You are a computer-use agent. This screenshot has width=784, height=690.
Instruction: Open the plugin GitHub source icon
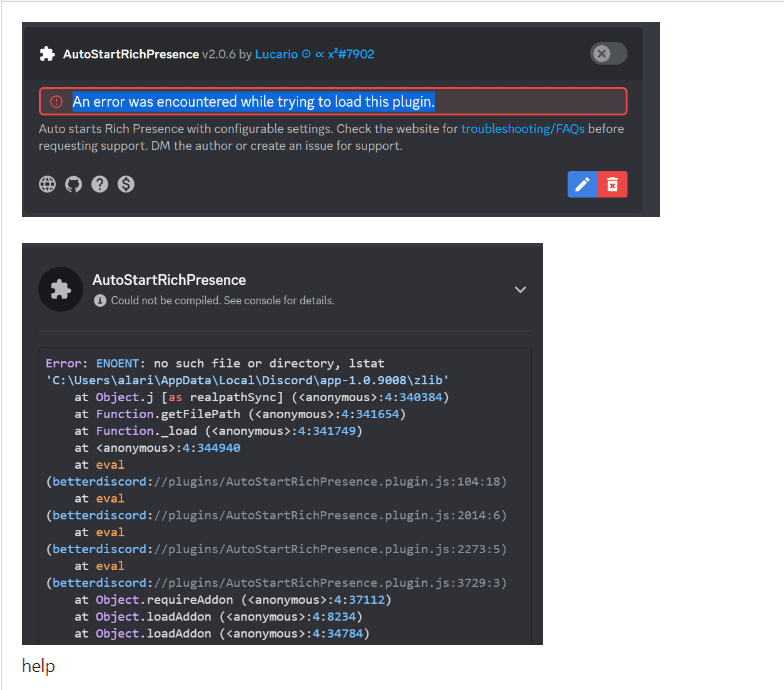point(74,184)
